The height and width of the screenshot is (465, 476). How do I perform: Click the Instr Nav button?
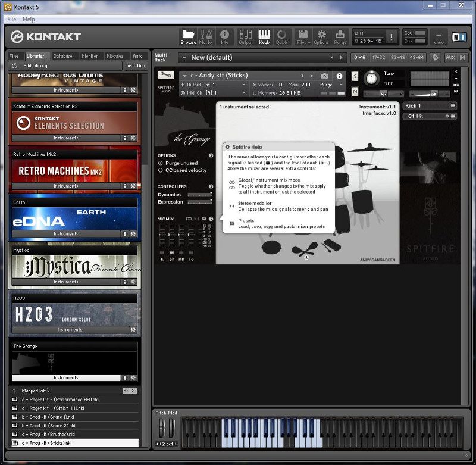click(x=136, y=65)
